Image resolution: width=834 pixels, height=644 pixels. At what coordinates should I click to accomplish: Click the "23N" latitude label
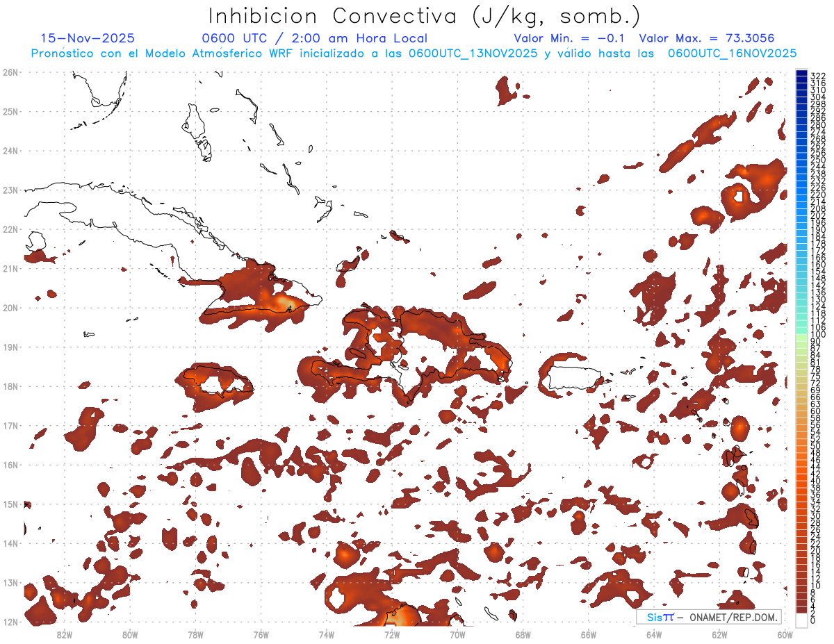[x=10, y=190]
